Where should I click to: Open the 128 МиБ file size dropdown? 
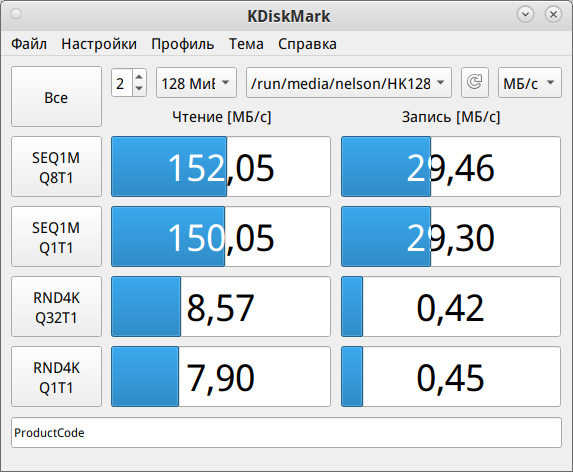pyautogui.click(x=196, y=83)
